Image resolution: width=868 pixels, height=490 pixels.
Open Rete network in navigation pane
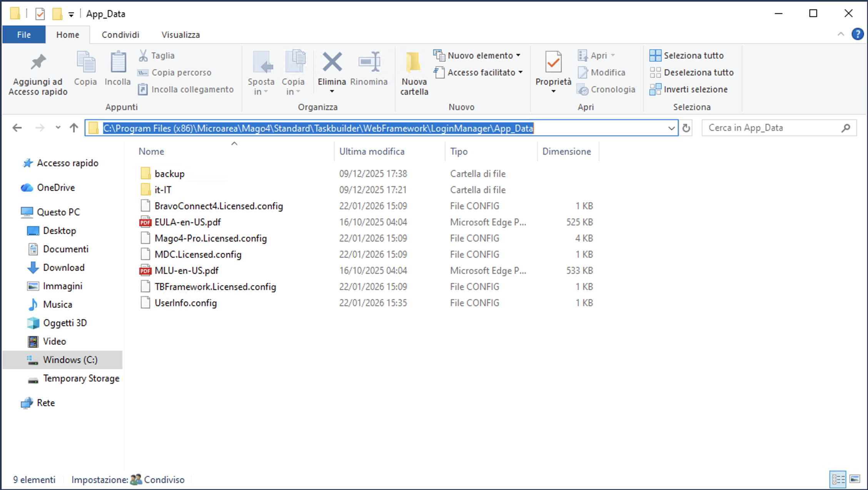click(45, 403)
